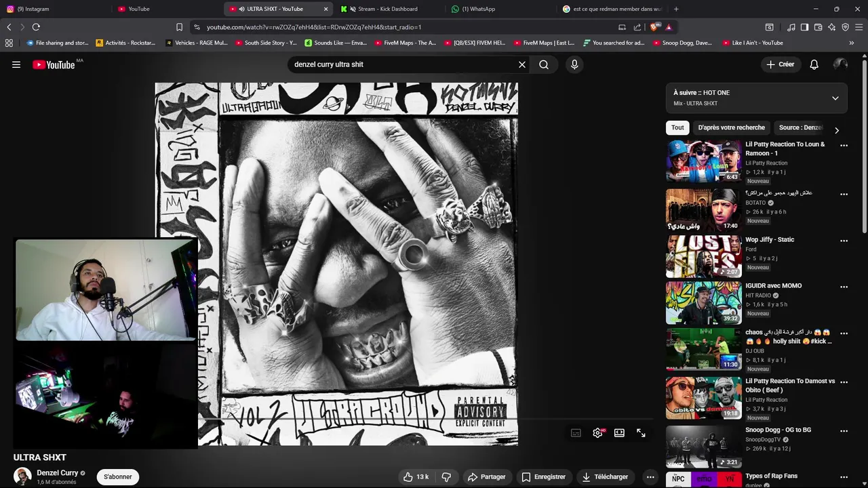This screenshot has width=868, height=488.
Task: Open FiveM Maps - The A... bookmark
Action: click(x=406, y=43)
